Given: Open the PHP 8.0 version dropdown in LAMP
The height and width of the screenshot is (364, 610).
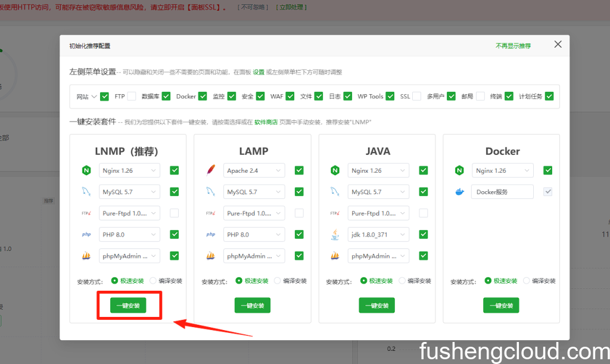Looking at the screenshot, I should coord(254,235).
